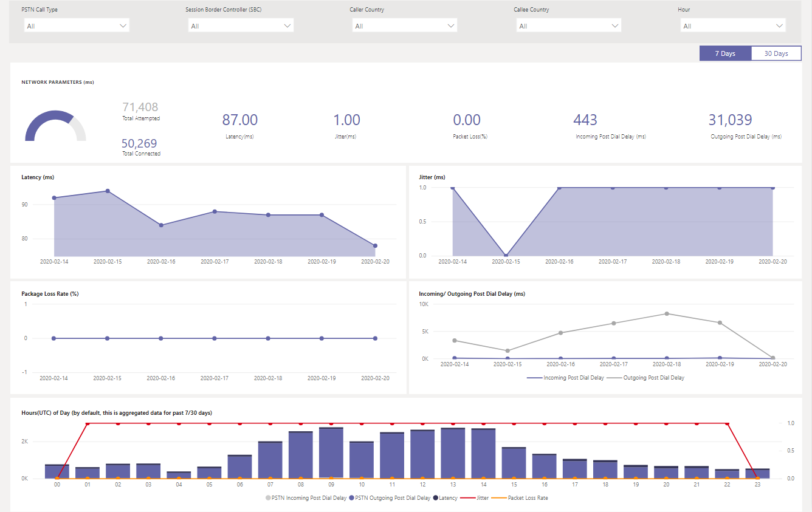This screenshot has width=812, height=512.
Task: Click the Incoming Post Dial Delay legend marker
Action: pyautogui.click(x=535, y=378)
